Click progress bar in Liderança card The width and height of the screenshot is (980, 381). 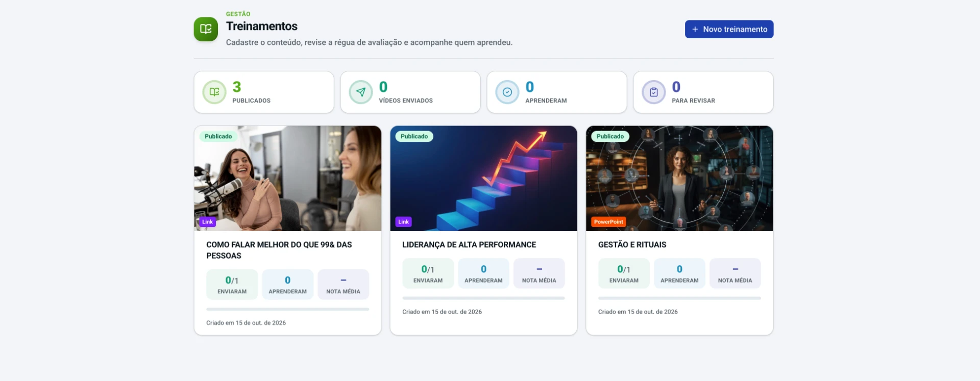483,298
